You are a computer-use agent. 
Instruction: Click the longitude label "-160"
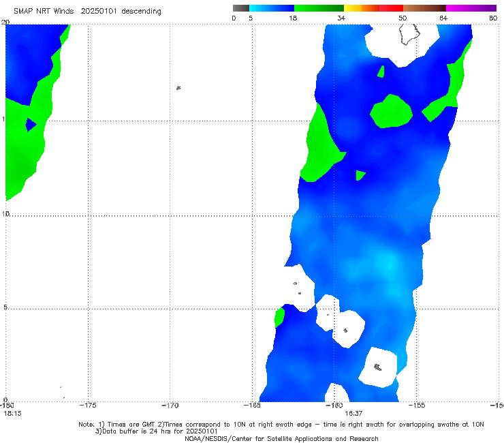click(x=334, y=406)
